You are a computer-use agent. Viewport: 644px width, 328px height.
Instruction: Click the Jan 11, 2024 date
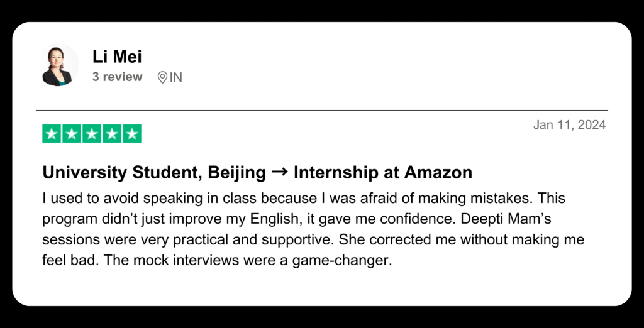(569, 125)
